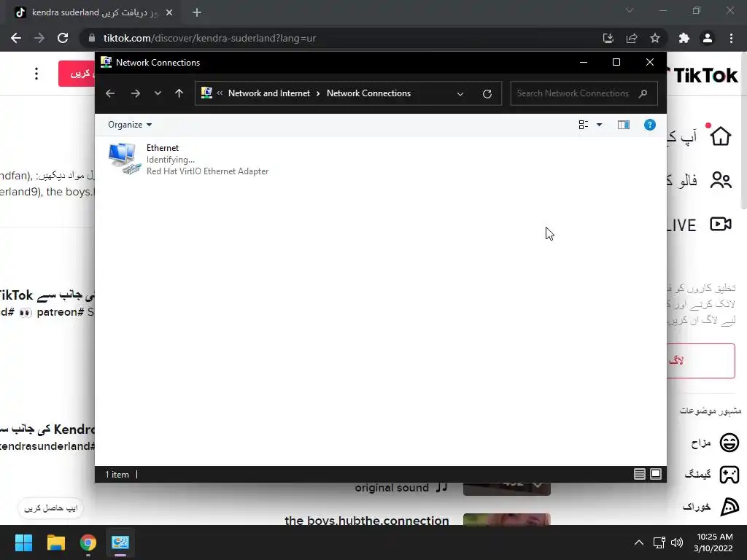Viewport: 747px width, 560px height.
Task: Open File Explorer from taskbar
Action: click(x=55, y=542)
